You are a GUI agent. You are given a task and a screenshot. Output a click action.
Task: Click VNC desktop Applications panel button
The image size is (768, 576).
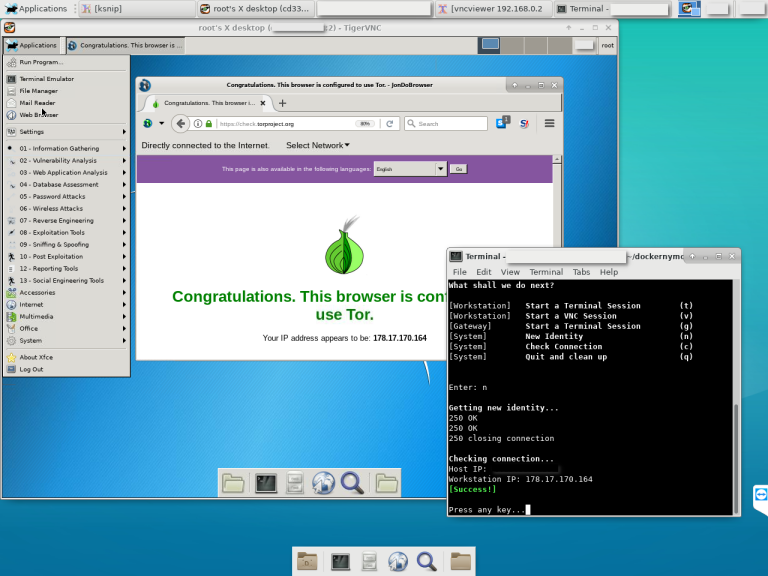[32, 45]
